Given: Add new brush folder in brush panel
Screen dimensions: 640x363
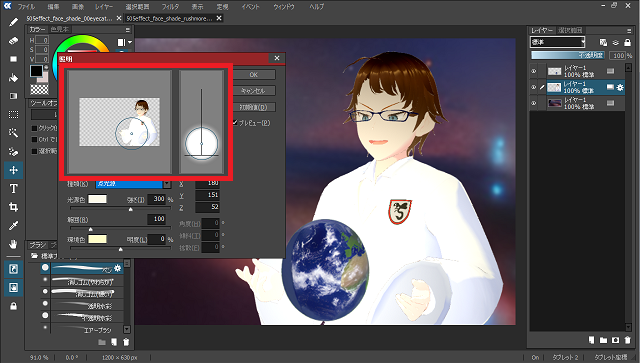Looking at the screenshot, I should (102, 342).
